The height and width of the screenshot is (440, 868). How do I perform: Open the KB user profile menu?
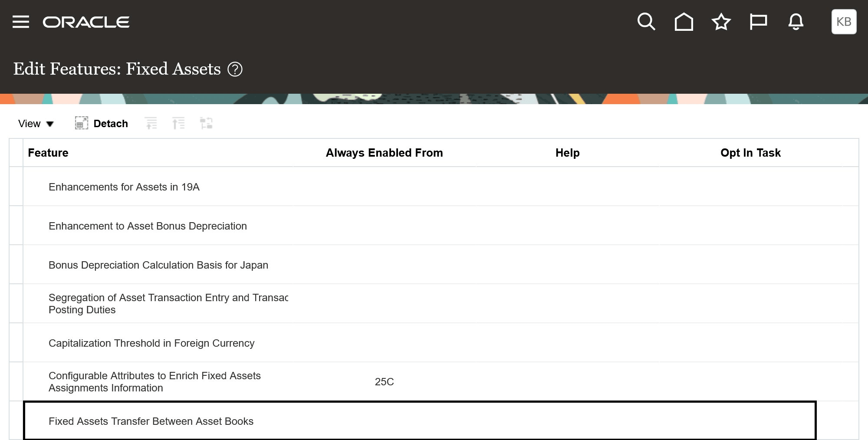click(844, 22)
